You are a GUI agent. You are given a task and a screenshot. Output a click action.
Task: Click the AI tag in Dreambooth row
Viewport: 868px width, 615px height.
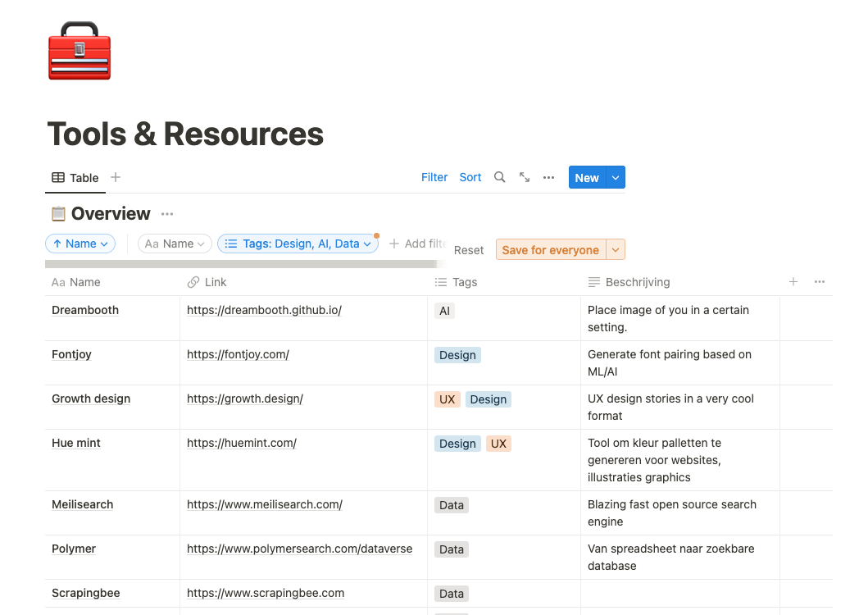[x=444, y=311]
